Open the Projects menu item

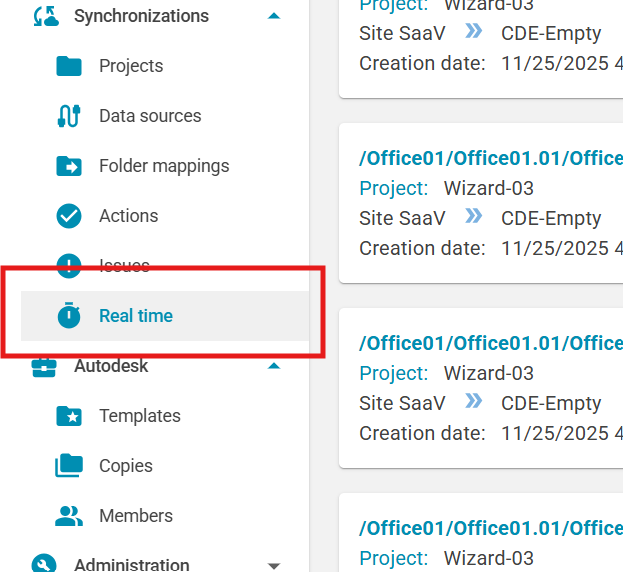tap(131, 66)
